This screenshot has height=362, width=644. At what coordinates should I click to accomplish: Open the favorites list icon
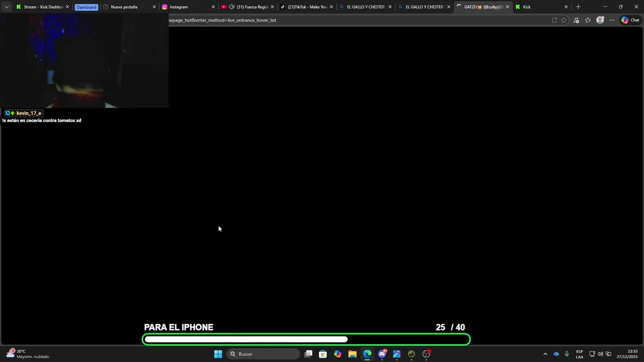point(588,20)
